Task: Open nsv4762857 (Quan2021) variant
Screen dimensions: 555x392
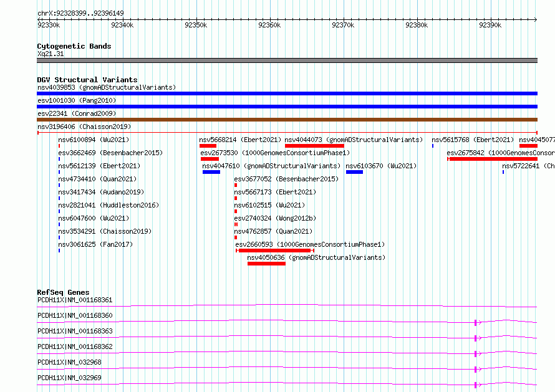Action: click(x=273, y=231)
